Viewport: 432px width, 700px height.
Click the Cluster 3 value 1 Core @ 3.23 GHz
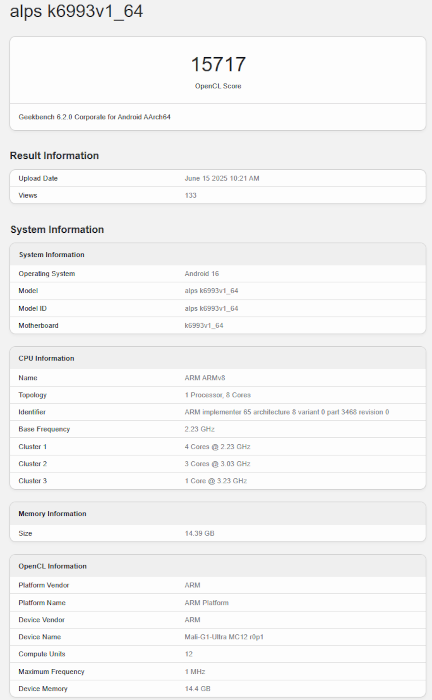point(216,481)
